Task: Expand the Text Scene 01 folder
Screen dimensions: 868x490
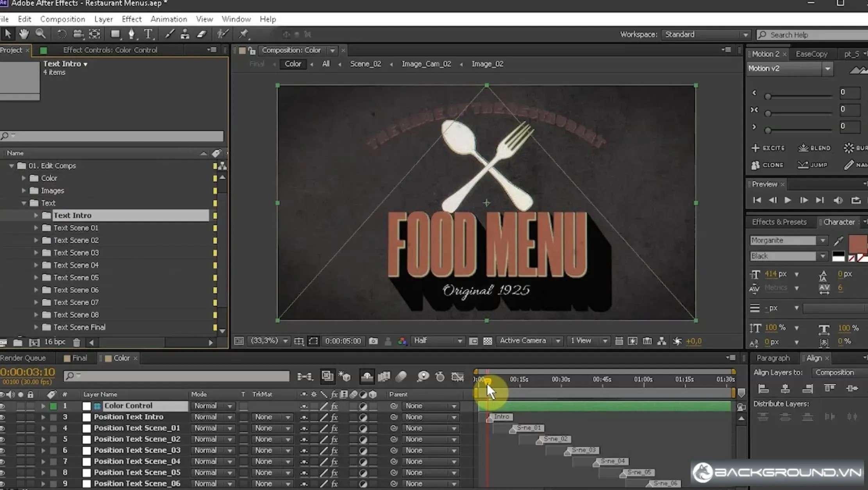Action: click(x=36, y=228)
